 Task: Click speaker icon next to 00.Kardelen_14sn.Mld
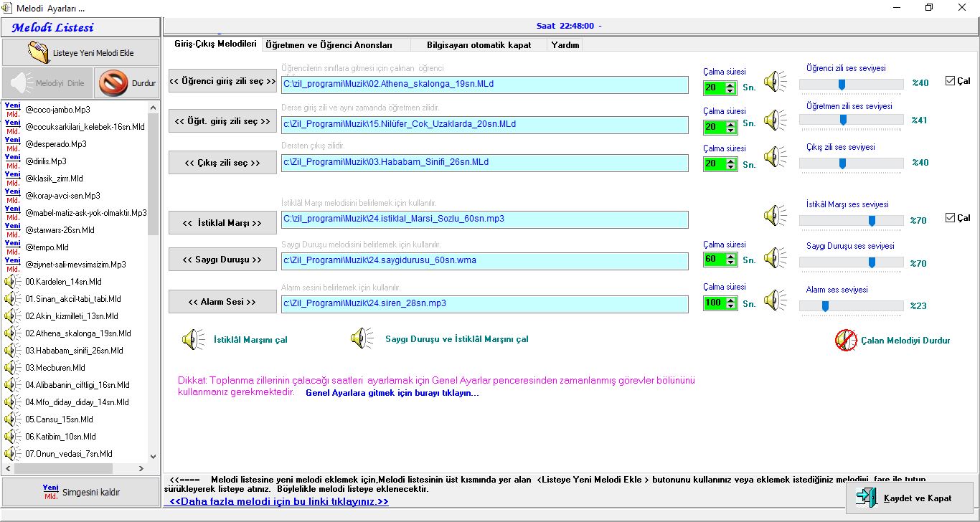point(12,282)
